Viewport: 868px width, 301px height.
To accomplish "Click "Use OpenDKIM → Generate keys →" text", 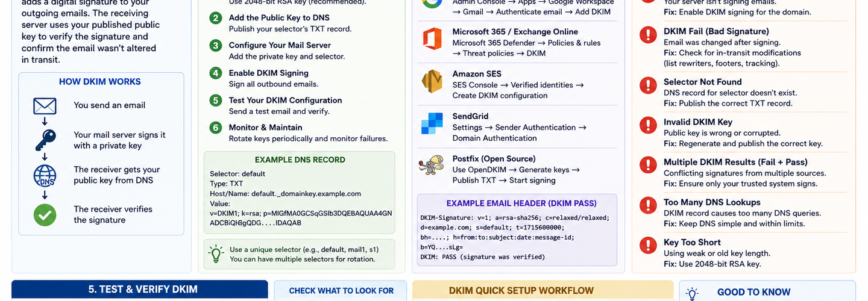I will click(x=516, y=170).
